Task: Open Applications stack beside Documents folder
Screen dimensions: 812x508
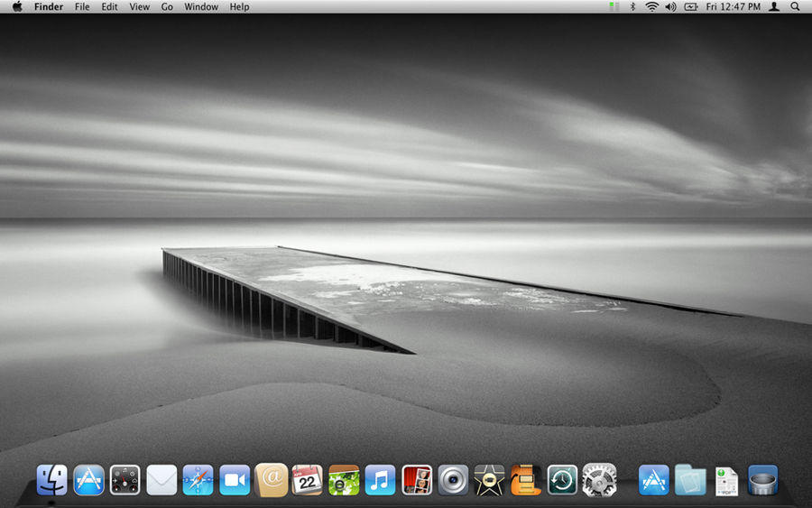Action: click(x=653, y=479)
